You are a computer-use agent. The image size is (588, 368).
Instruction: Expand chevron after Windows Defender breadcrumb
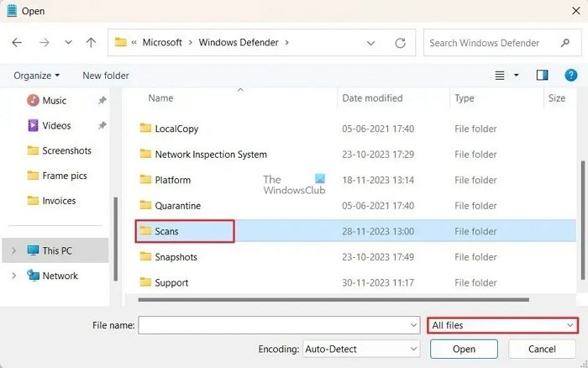click(x=287, y=42)
